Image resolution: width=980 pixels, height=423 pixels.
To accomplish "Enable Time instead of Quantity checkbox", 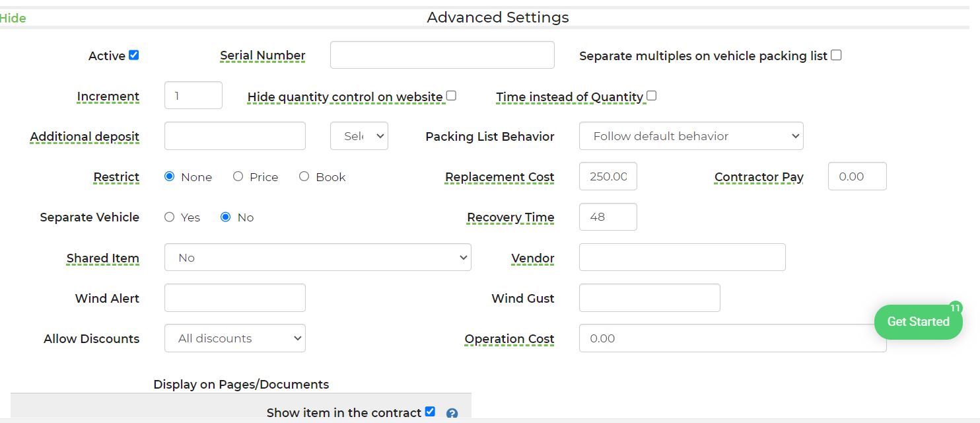I will [x=651, y=96].
